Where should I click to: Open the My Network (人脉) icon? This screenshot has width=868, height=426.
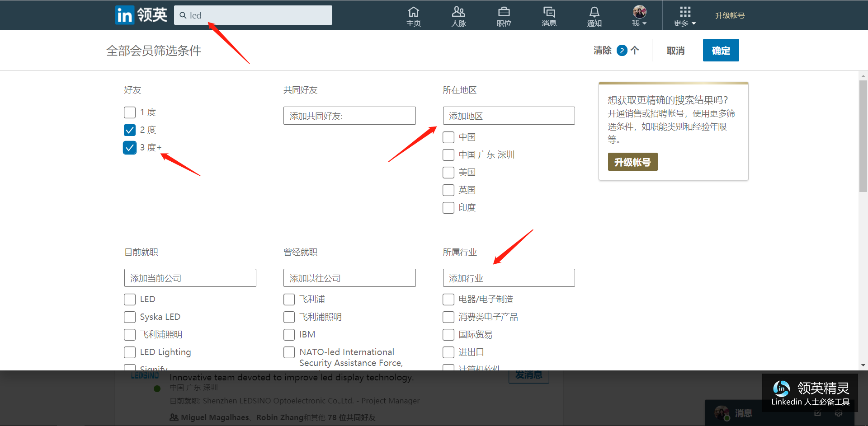coord(458,12)
